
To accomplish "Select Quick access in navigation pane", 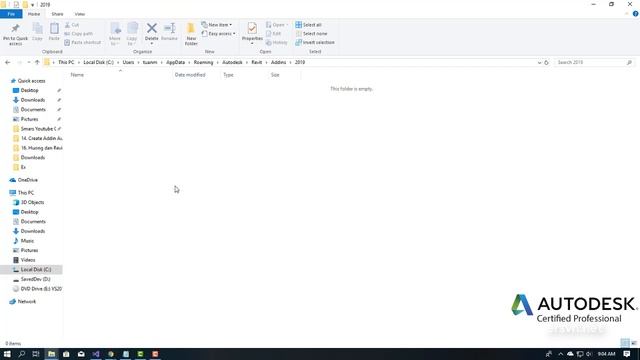I will click(31, 81).
